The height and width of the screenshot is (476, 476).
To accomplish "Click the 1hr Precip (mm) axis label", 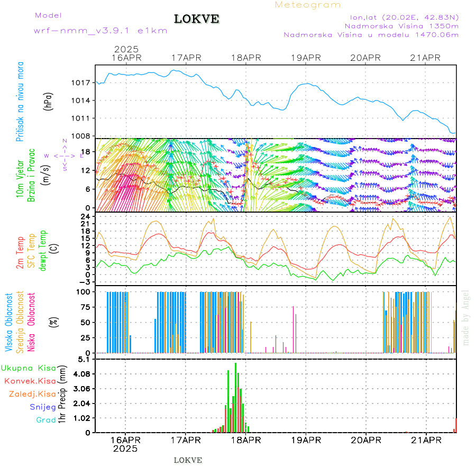I will [62, 395].
